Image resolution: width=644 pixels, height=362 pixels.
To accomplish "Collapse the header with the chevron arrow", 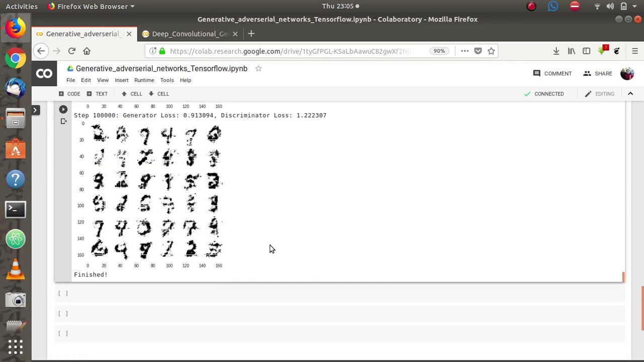I will coord(630,94).
